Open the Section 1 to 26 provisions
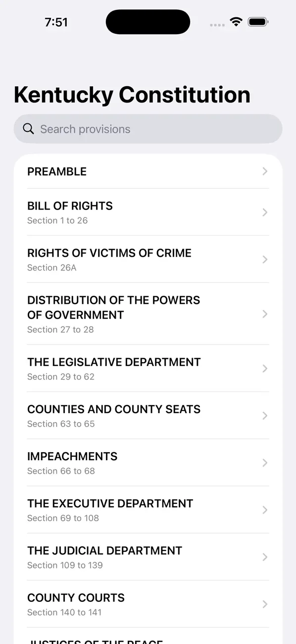Screen dimensions: 296x644 (x=57, y=220)
